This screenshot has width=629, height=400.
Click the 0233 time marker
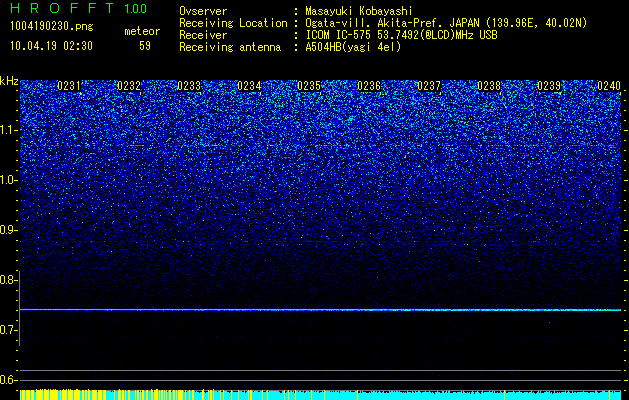[189, 86]
